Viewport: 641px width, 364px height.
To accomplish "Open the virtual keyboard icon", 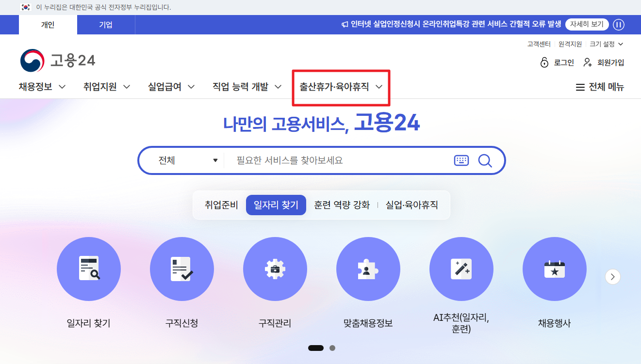I will (461, 160).
